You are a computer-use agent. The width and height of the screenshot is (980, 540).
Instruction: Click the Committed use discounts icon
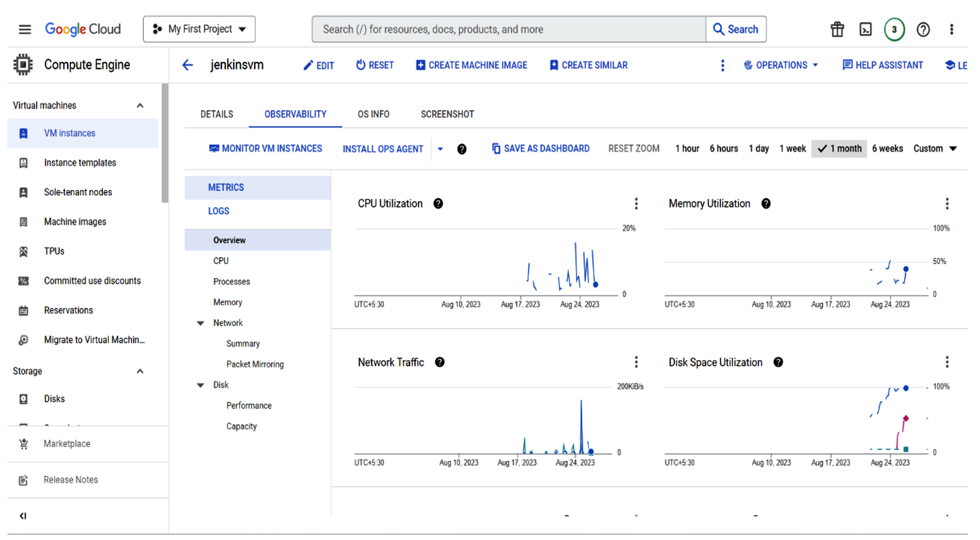point(23,281)
